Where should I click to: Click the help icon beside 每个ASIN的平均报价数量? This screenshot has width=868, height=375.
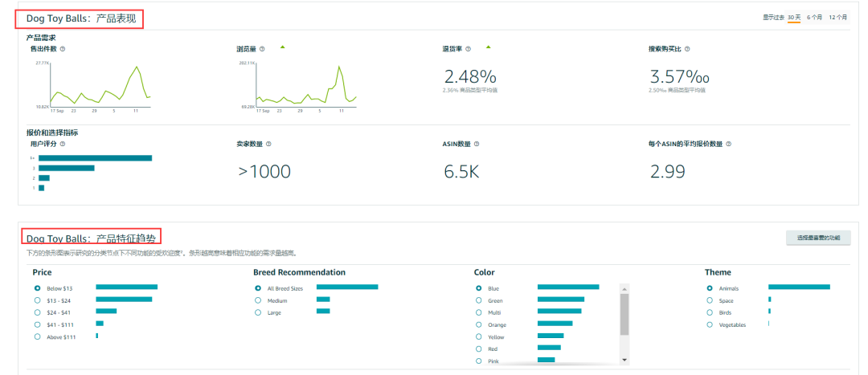click(x=728, y=144)
